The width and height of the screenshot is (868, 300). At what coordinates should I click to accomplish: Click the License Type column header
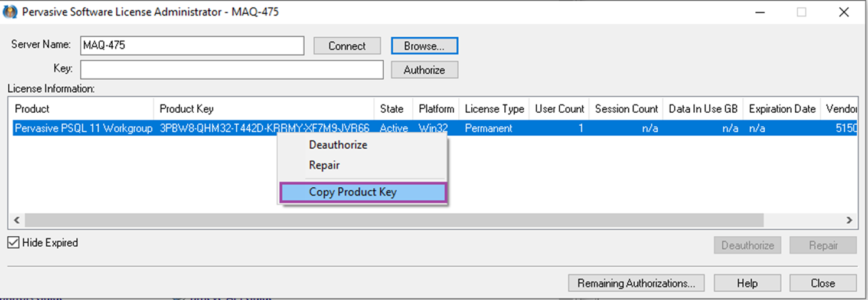coord(494,109)
